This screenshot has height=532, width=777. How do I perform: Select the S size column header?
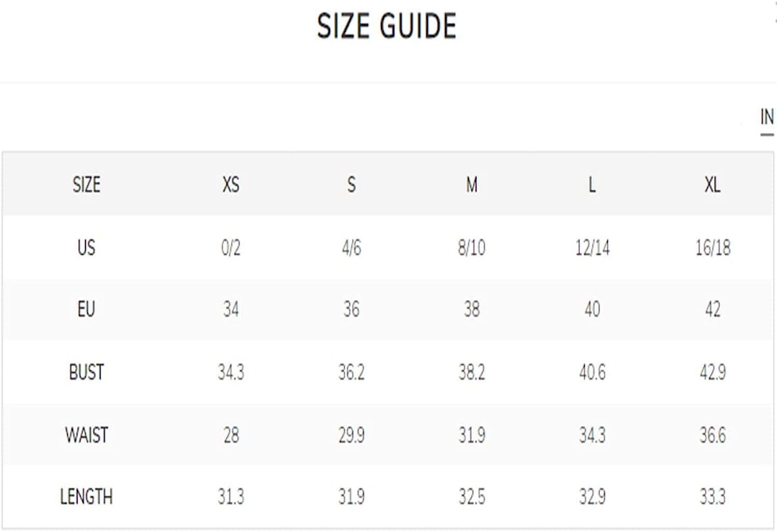pos(351,184)
